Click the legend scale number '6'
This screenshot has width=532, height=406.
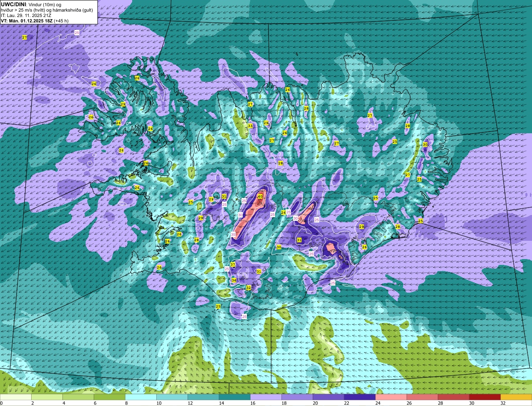click(x=94, y=403)
